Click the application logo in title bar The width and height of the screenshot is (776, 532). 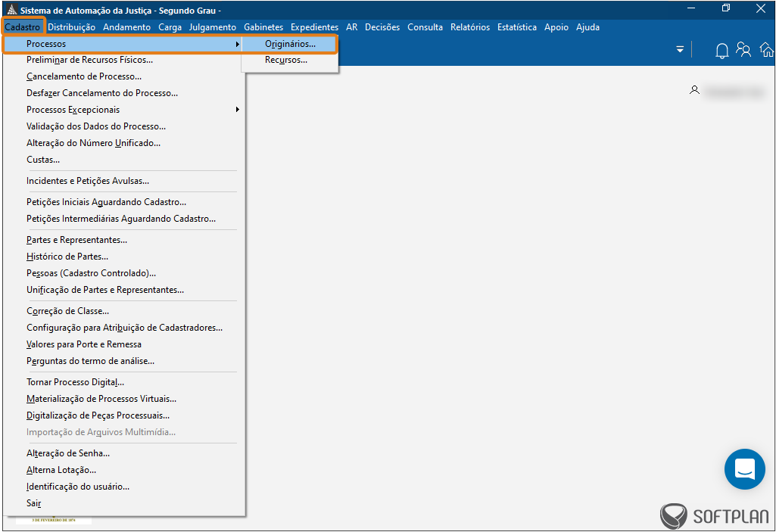click(x=12, y=10)
